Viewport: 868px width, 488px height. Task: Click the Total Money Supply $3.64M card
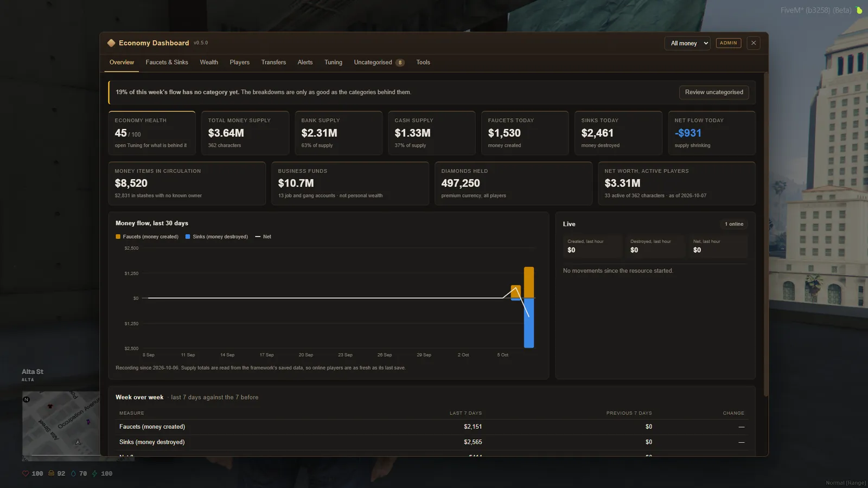point(245,133)
